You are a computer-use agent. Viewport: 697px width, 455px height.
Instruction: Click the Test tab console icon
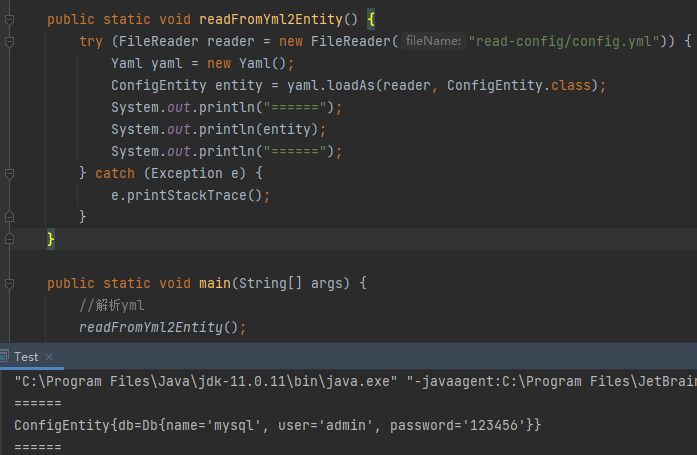(x=4, y=356)
